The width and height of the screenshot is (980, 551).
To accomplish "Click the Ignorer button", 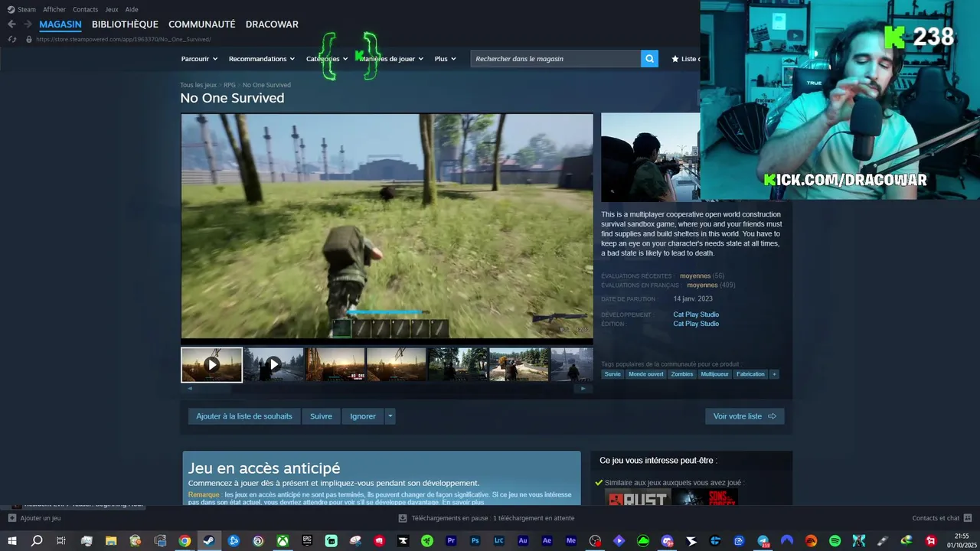I will tap(363, 416).
